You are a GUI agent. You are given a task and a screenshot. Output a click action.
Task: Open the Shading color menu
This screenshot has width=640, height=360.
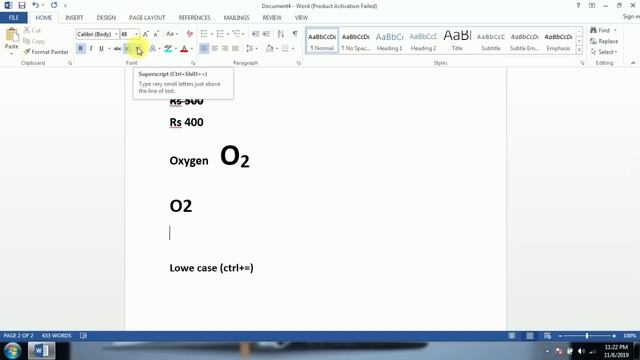coord(277,49)
